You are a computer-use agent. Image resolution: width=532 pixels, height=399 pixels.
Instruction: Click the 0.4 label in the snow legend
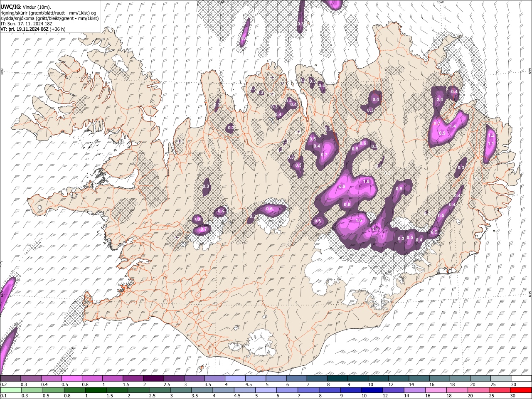[x=45, y=384]
